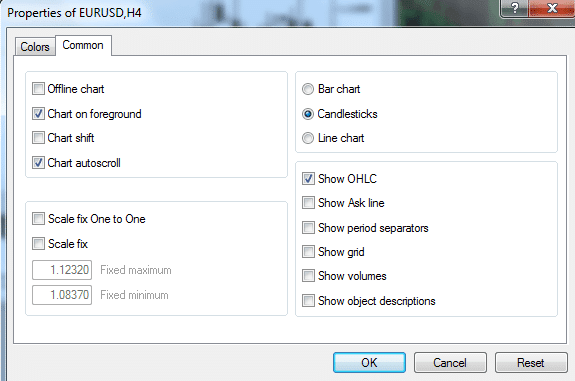Uncheck Chart on foreground
This screenshot has height=381, width=575.
pos(38,114)
